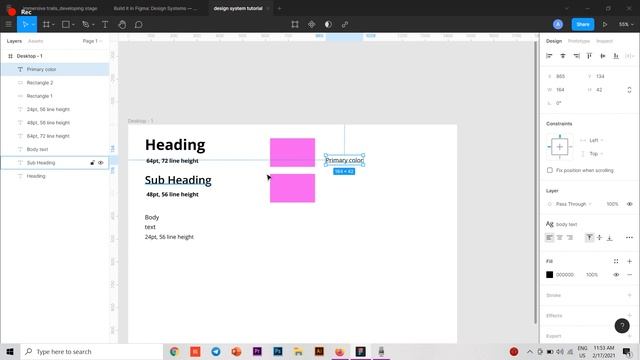Click Align bottom icon

point(616,56)
